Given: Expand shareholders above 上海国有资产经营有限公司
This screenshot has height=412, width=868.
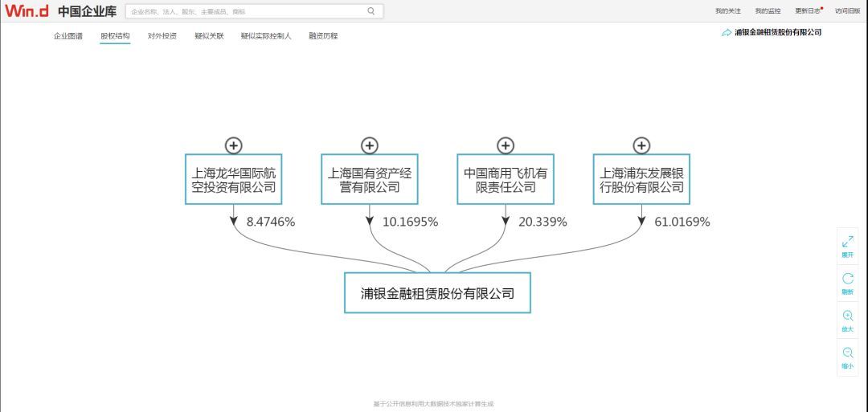Looking at the screenshot, I should 369,145.
